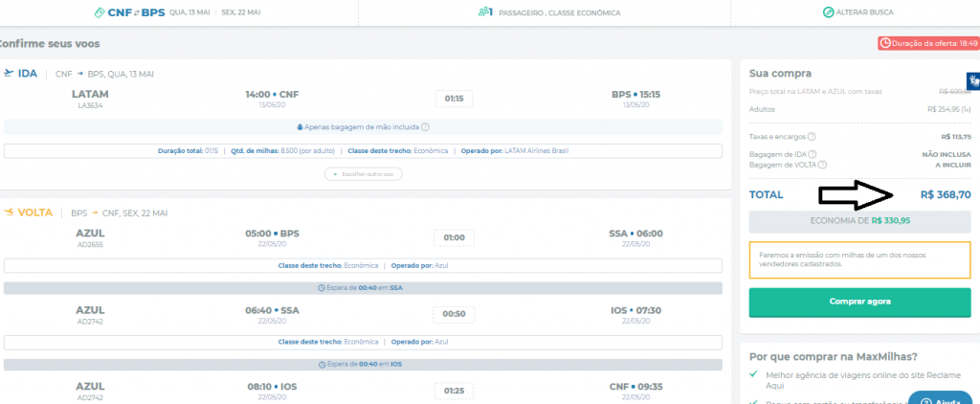Open Bagagem de IDA info icon
Image resolution: width=980 pixels, height=404 pixels.
pyautogui.click(x=812, y=154)
